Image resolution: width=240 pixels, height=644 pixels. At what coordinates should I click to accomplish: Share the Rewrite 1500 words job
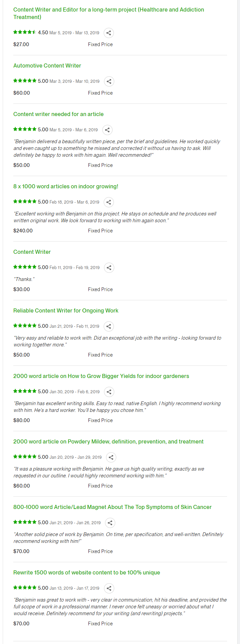coord(109,588)
